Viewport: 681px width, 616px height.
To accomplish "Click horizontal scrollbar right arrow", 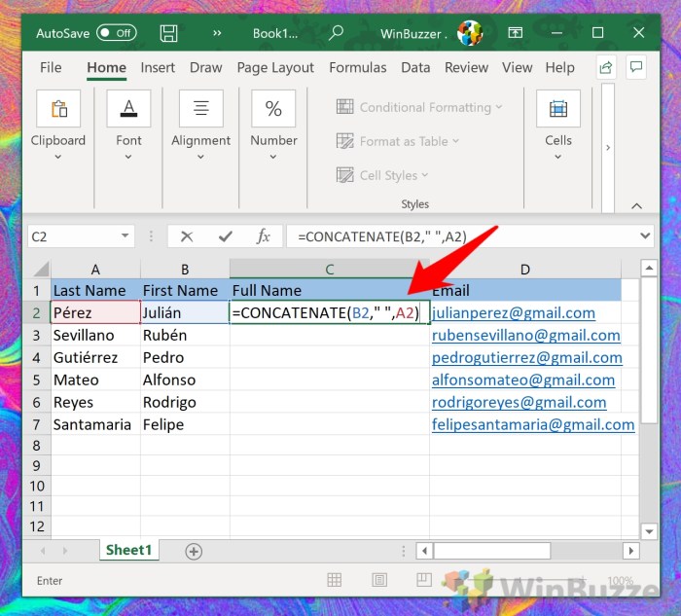I will point(631,551).
